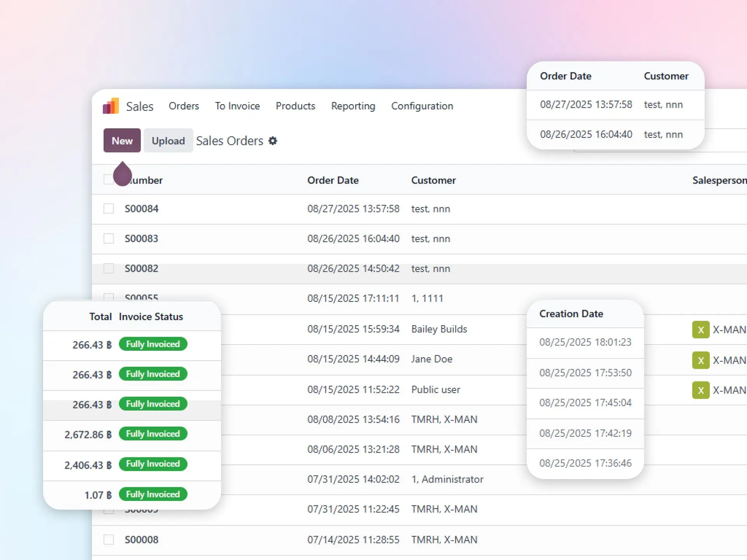Open the Products menu item
This screenshot has height=560, width=747.
[x=295, y=106]
